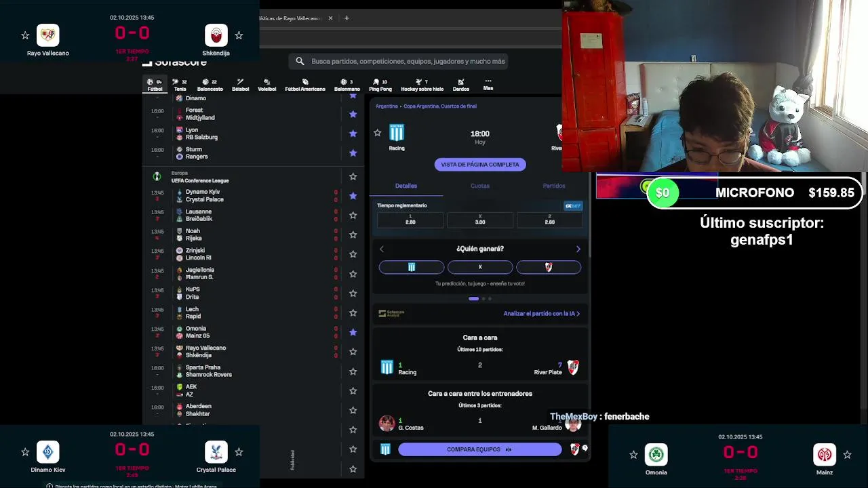Favorite the UEFA Conference League competition
This screenshot has height=488, width=868.
click(x=353, y=176)
